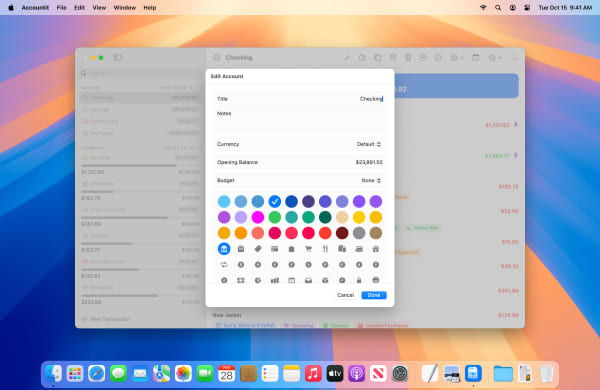Open Control Center in menu bar
Viewport: 600px width, 390px height.
(527, 7)
